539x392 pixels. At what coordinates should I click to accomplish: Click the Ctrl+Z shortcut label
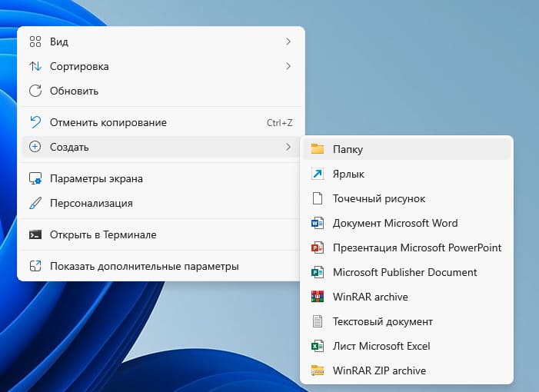(279, 123)
